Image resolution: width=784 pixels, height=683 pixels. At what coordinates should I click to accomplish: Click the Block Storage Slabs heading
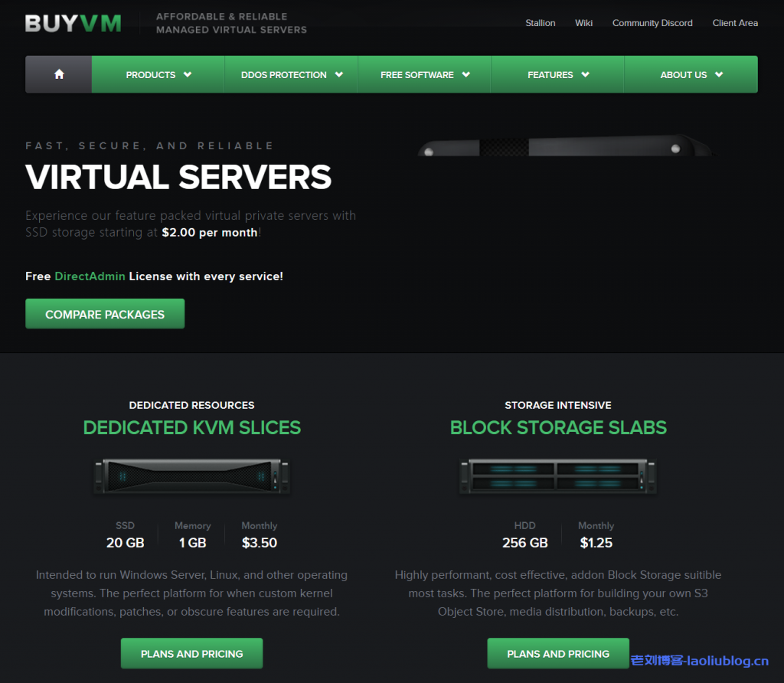[x=558, y=427]
